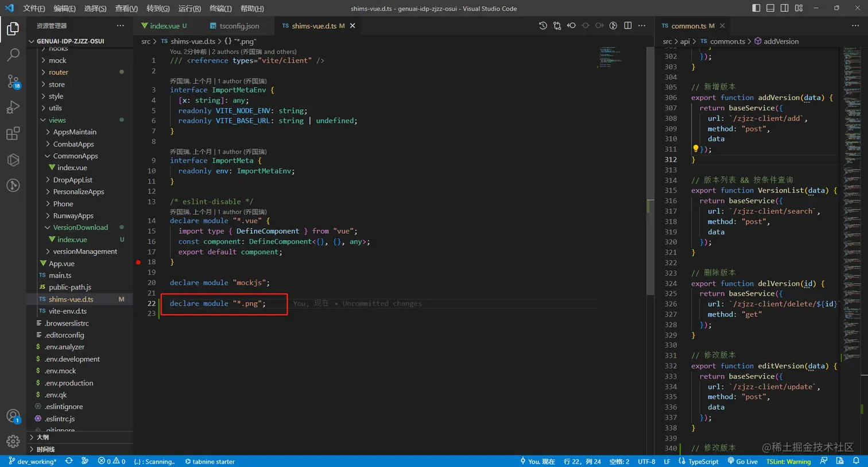The width and height of the screenshot is (868, 467).
Task: Click the LF end-of-line selector
Action: 667,461
